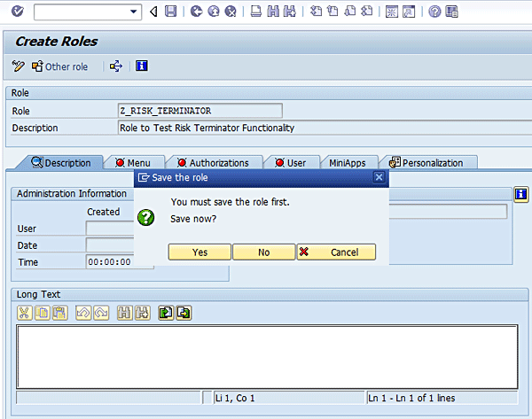Click the green Back arrow icon
The height and width of the screenshot is (419, 532).
click(196, 12)
